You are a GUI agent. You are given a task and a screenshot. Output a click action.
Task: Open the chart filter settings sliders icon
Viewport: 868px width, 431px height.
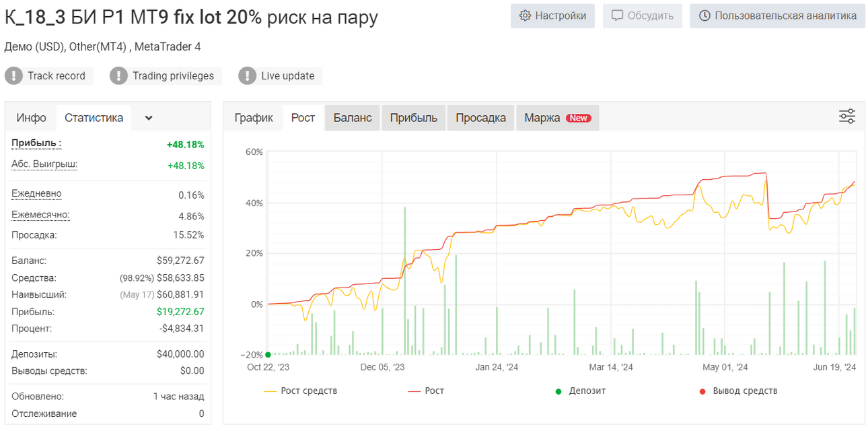(847, 117)
